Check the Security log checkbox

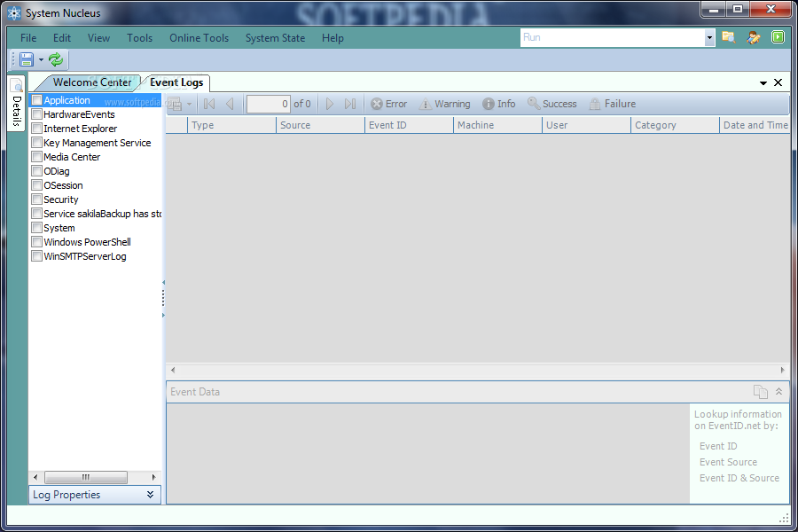(36, 199)
